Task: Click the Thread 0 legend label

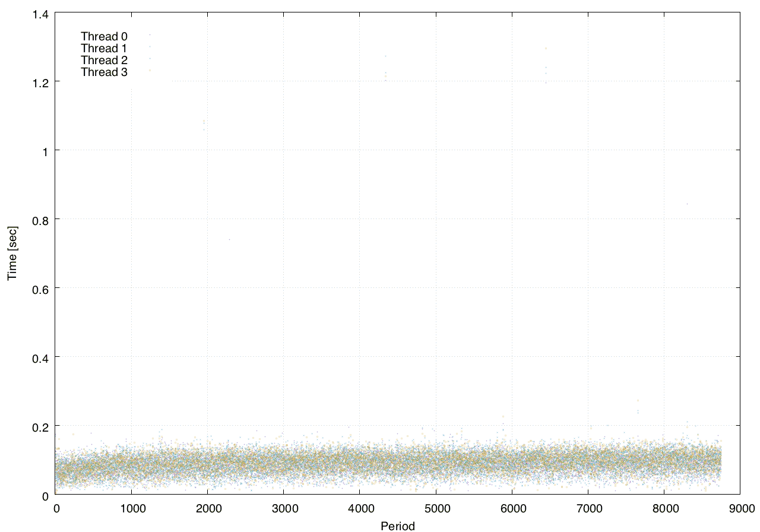Action: point(104,37)
